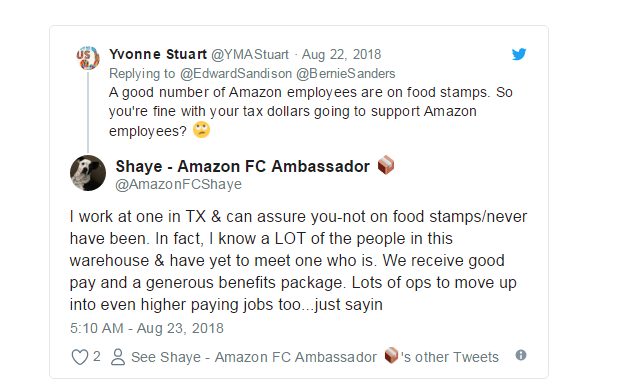The height and width of the screenshot is (384, 620).
Task: Click the Twitter bird logo icon
Action: pos(519,54)
